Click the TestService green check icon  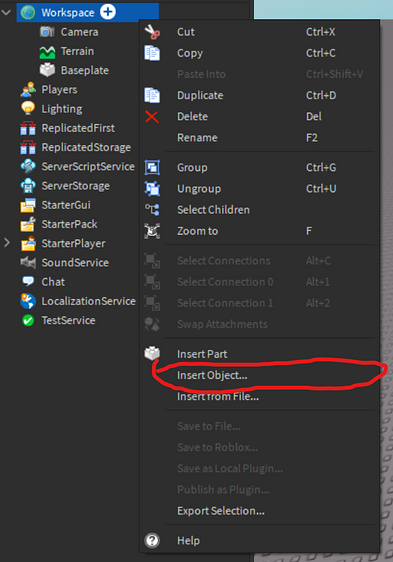click(x=28, y=320)
